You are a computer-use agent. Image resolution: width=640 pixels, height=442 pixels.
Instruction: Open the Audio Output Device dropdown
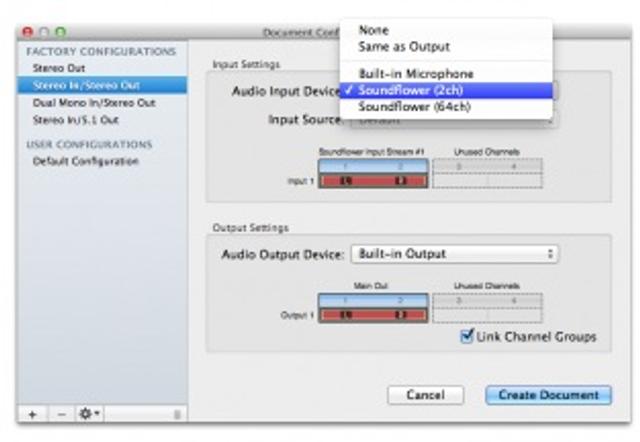(454, 254)
